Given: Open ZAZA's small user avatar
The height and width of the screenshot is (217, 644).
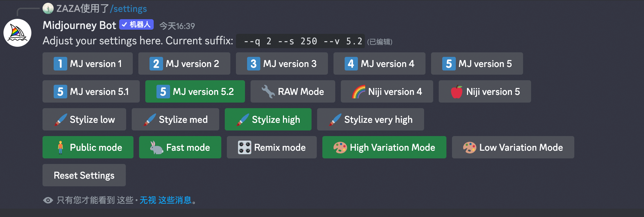Looking at the screenshot, I should coord(48,8).
